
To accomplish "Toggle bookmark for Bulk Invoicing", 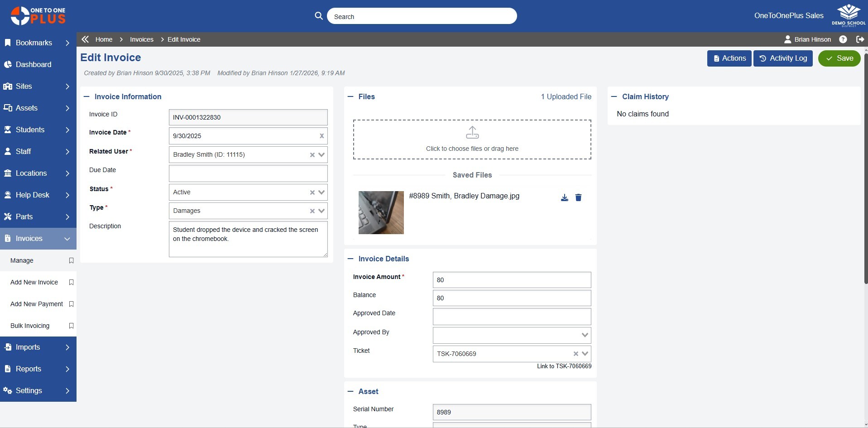I will (71, 326).
